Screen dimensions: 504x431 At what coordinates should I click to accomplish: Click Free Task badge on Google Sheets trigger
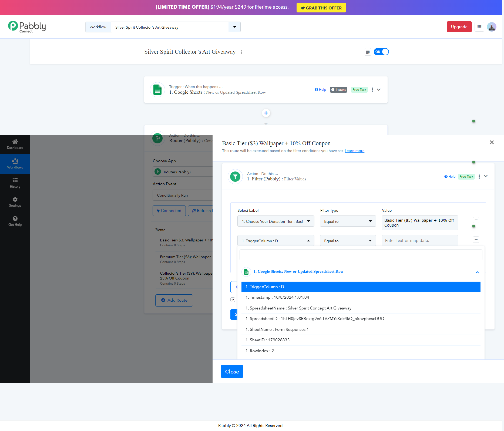[x=359, y=90]
